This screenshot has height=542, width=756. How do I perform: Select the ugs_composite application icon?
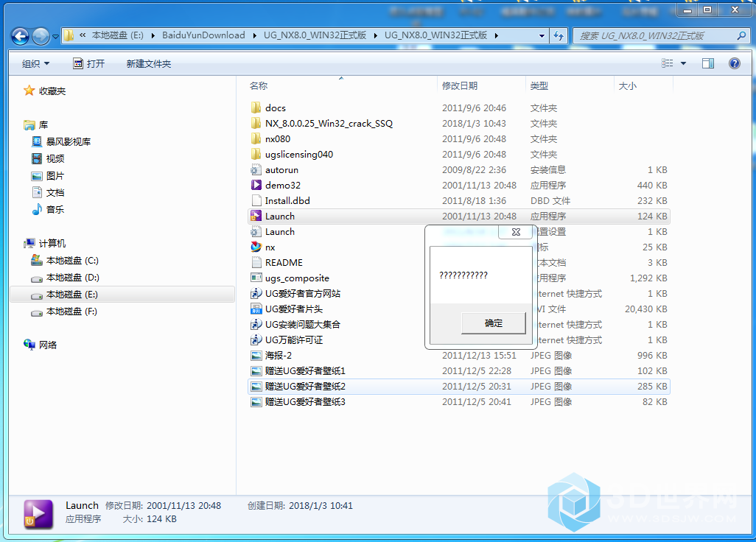coord(256,278)
